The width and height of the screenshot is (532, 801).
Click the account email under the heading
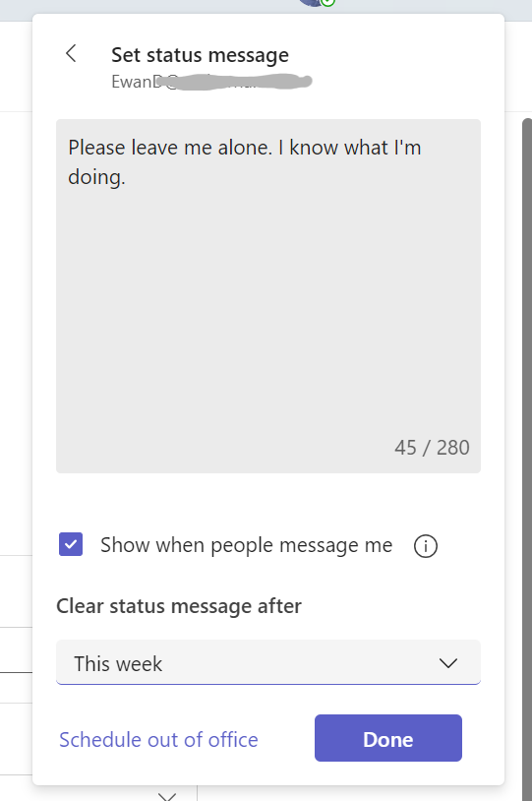[x=211, y=82]
